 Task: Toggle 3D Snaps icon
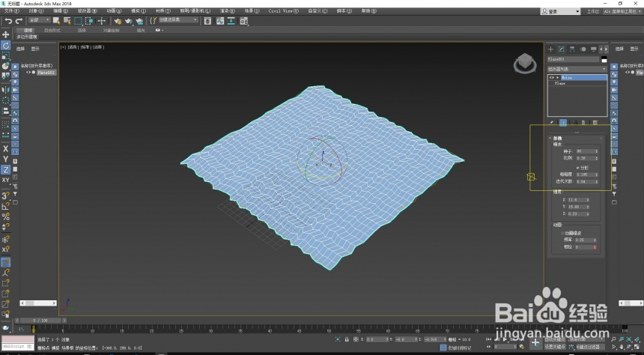pyautogui.click(x=6, y=195)
